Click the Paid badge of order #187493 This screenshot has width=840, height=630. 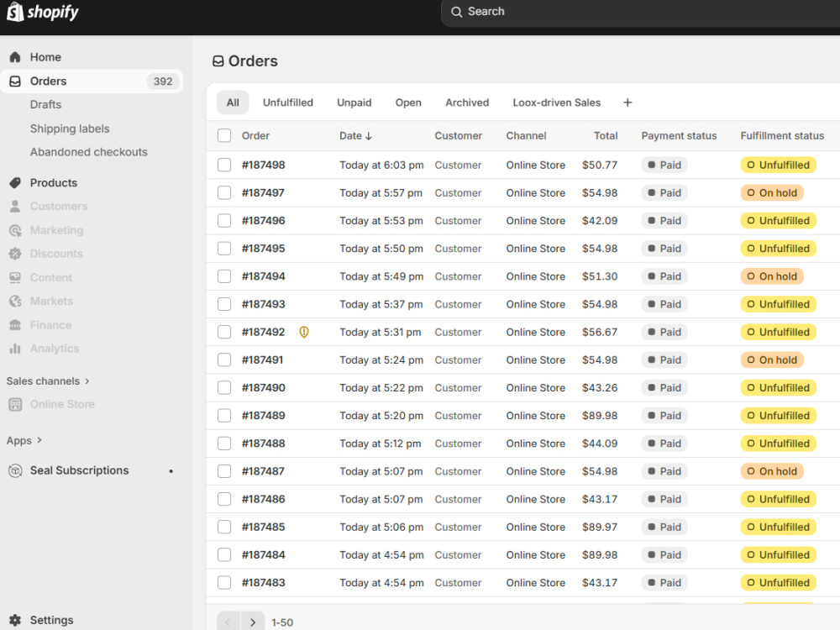click(x=664, y=304)
